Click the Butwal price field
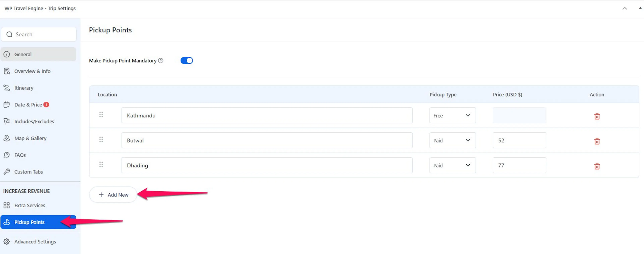Image resolution: width=644 pixels, height=254 pixels. pyautogui.click(x=519, y=140)
